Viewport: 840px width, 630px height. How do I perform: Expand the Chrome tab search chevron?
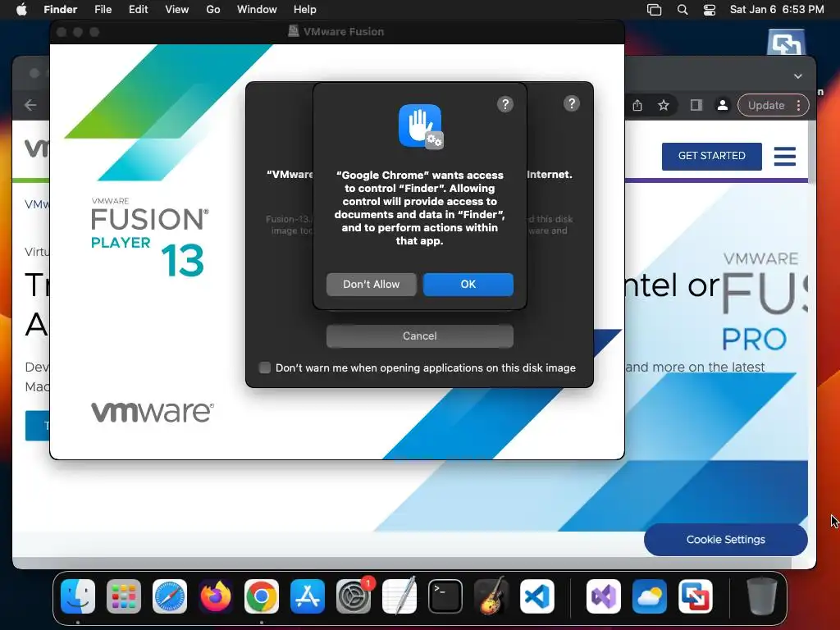point(797,76)
